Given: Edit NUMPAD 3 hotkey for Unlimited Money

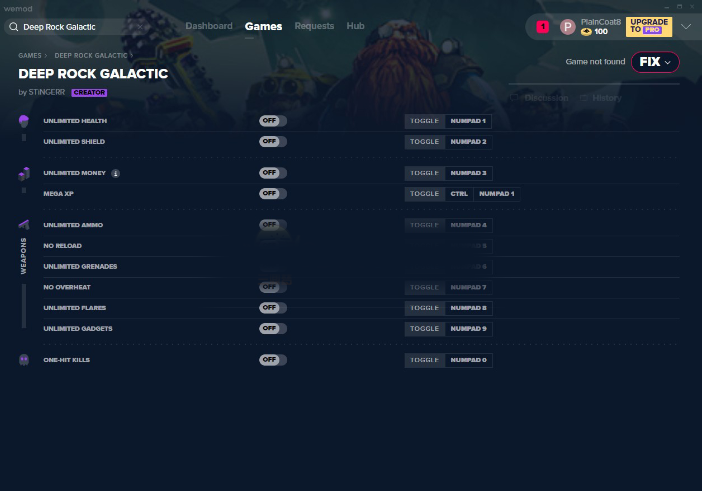Looking at the screenshot, I should (468, 173).
